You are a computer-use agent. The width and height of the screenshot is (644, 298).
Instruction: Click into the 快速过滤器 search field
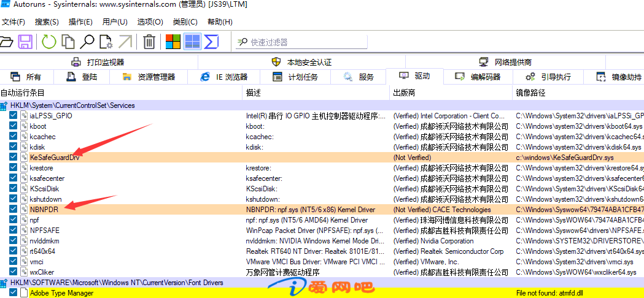coord(301,42)
